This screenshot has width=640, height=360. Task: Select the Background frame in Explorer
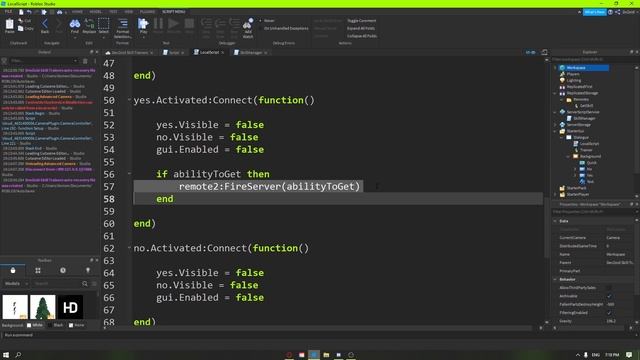[x=590, y=156]
